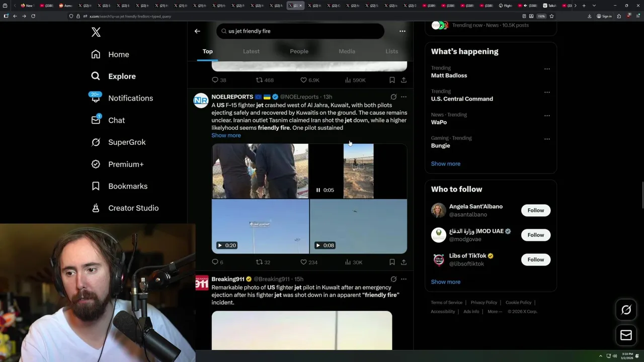Viewport: 644px width, 362px height.
Task: Open Breaking911 profile avatar
Action: [x=201, y=283]
